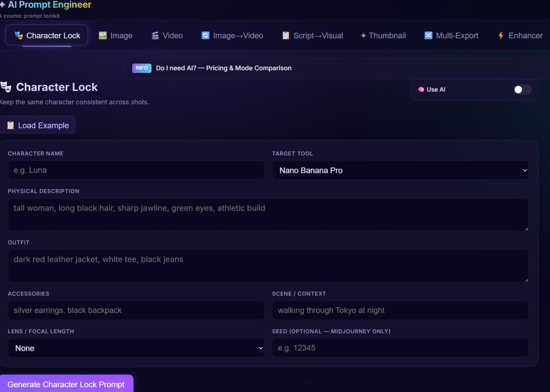Click the Thumbnail sparkle icon

tap(363, 35)
